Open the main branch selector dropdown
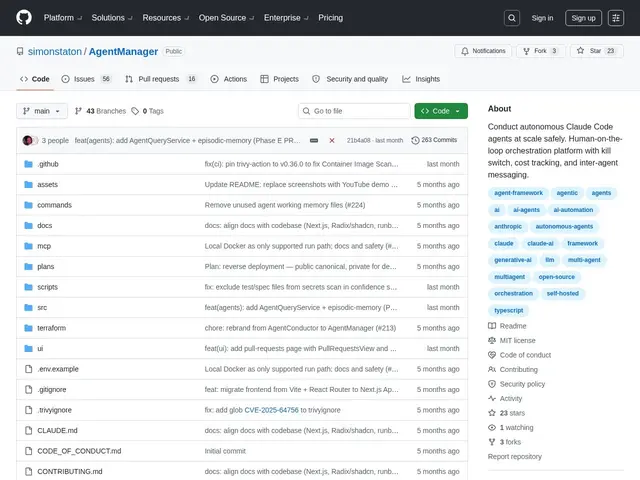Screen dimensions: 640x480 coord(42,111)
